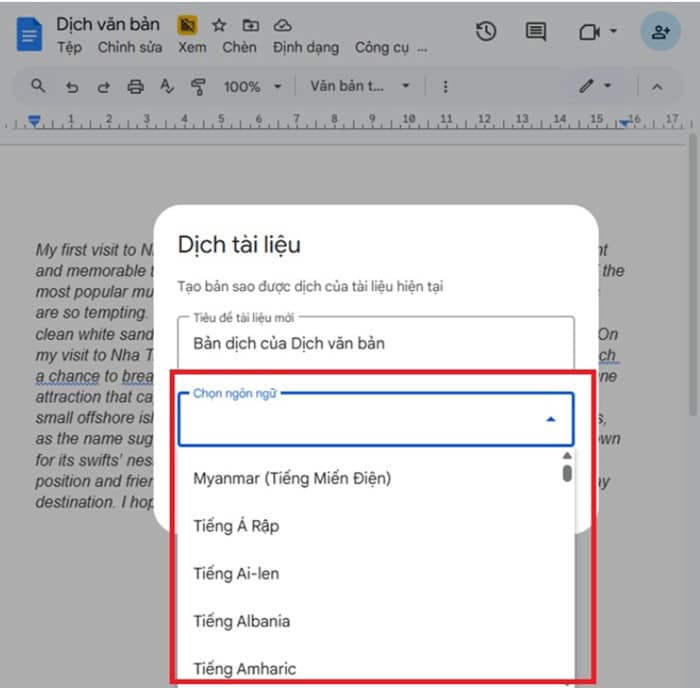Open the Định dạng menu
The image size is (700, 688).
[306, 47]
